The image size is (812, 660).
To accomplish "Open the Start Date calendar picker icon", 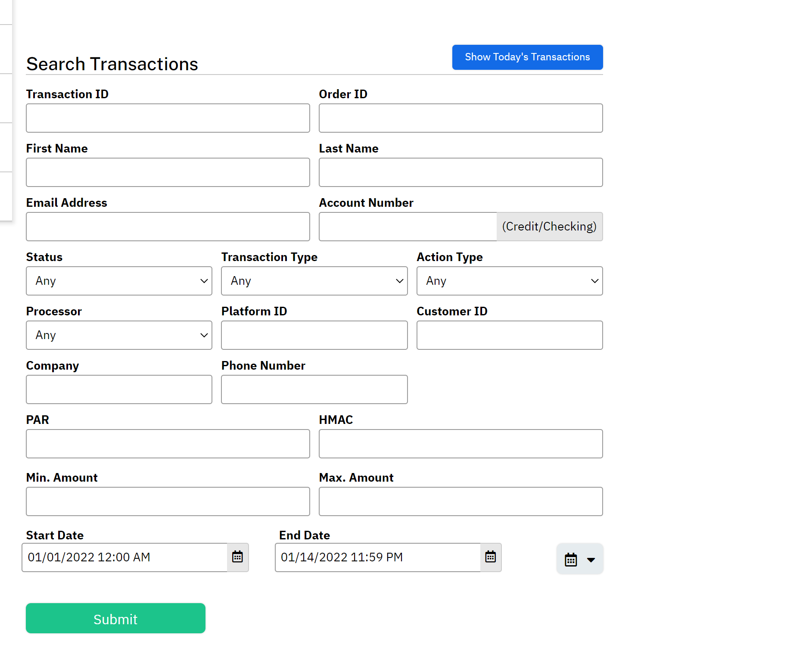I will pos(238,557).
